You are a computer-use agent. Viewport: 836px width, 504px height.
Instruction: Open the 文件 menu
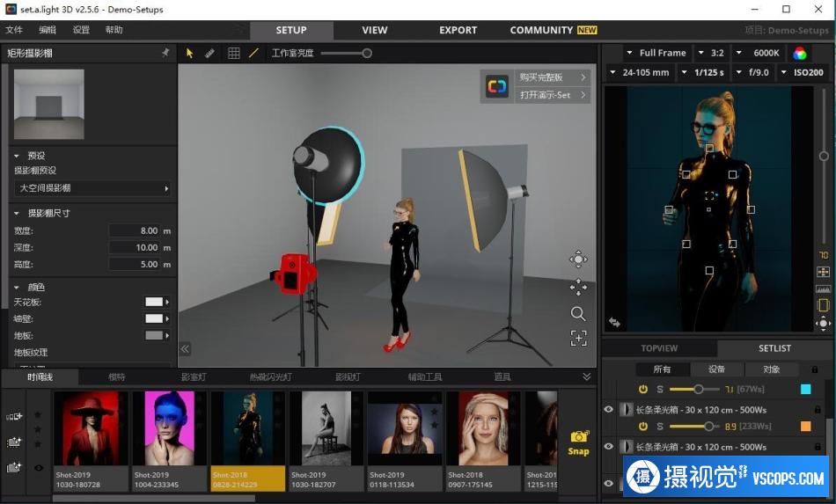click(x=14, y=30)
